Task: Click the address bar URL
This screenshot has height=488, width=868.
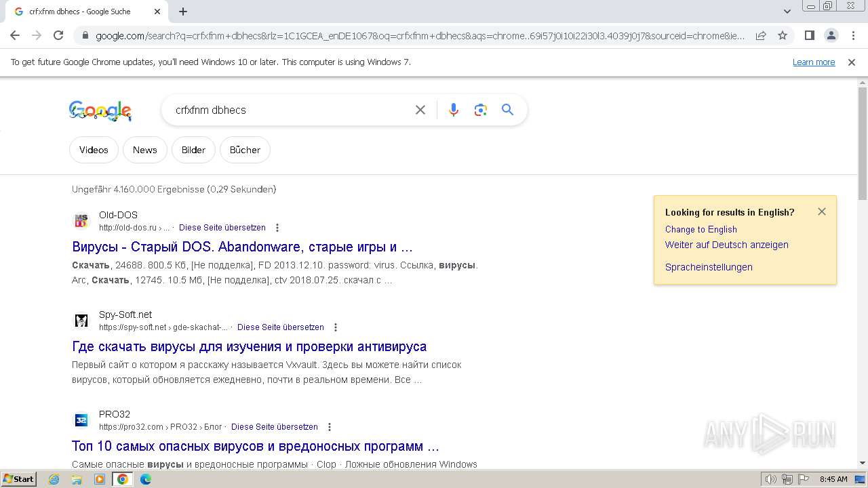Action: pos(420,36)
